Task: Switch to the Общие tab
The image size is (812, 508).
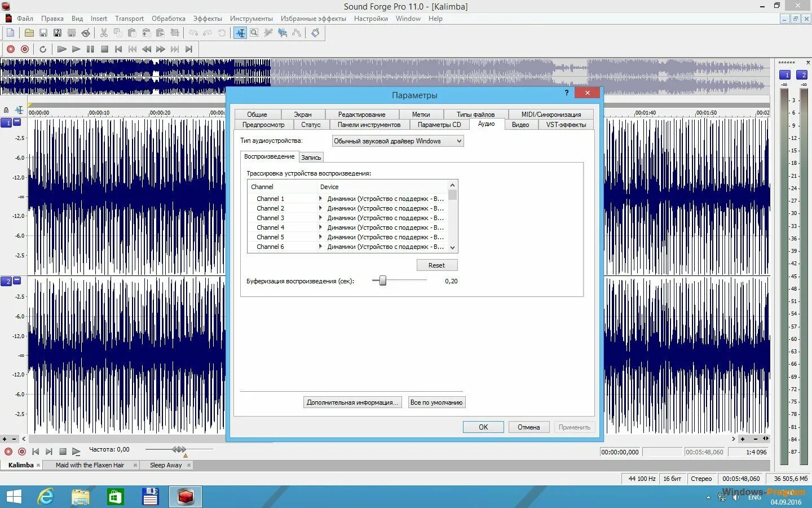Action: tap(257, 114)
